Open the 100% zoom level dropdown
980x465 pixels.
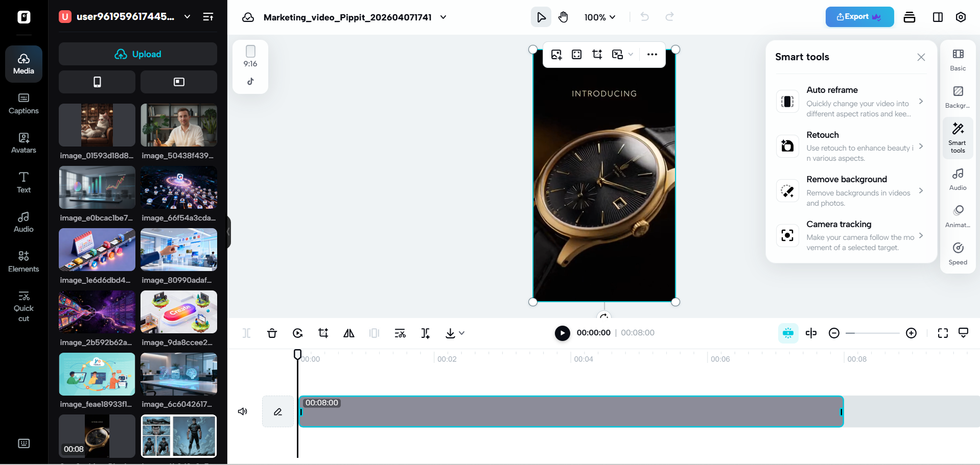click(600, 17)
